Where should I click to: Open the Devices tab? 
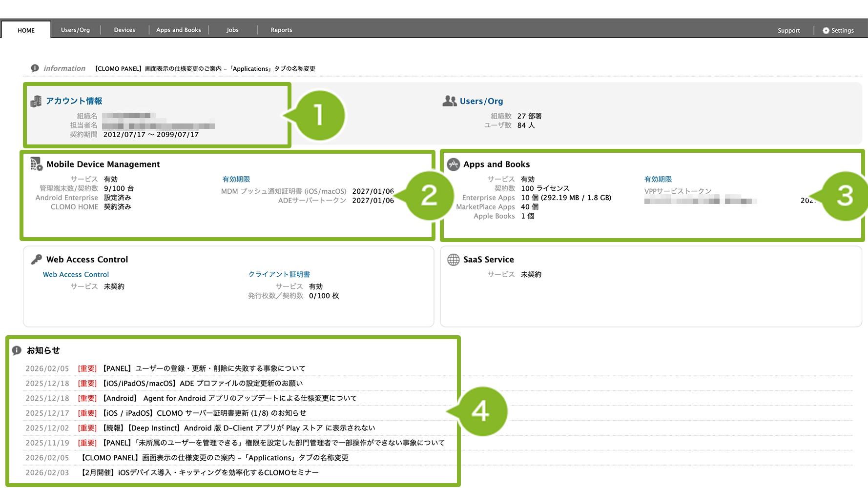[124, 30]
